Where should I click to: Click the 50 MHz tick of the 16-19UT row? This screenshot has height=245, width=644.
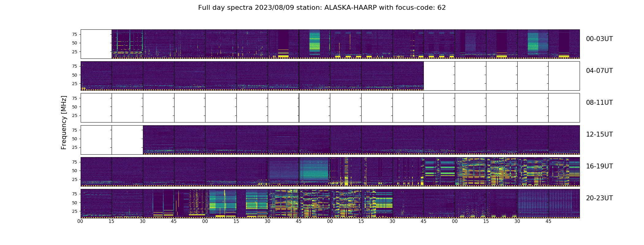click(x=75, y=171)
